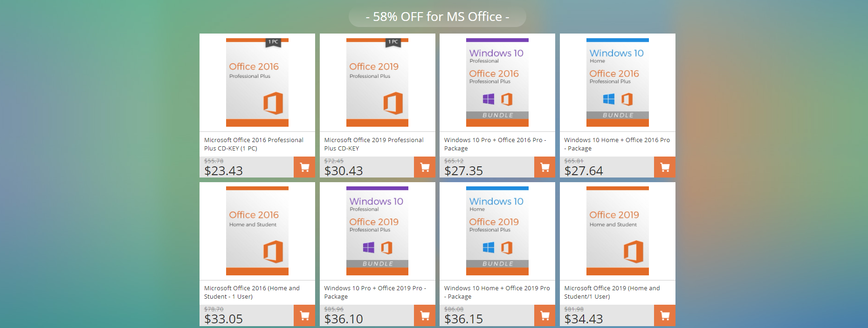Viewport: 868px width, 328px height.
Task: Click the Office 2016 Professional Plus box image
Action: click(257, 82)
